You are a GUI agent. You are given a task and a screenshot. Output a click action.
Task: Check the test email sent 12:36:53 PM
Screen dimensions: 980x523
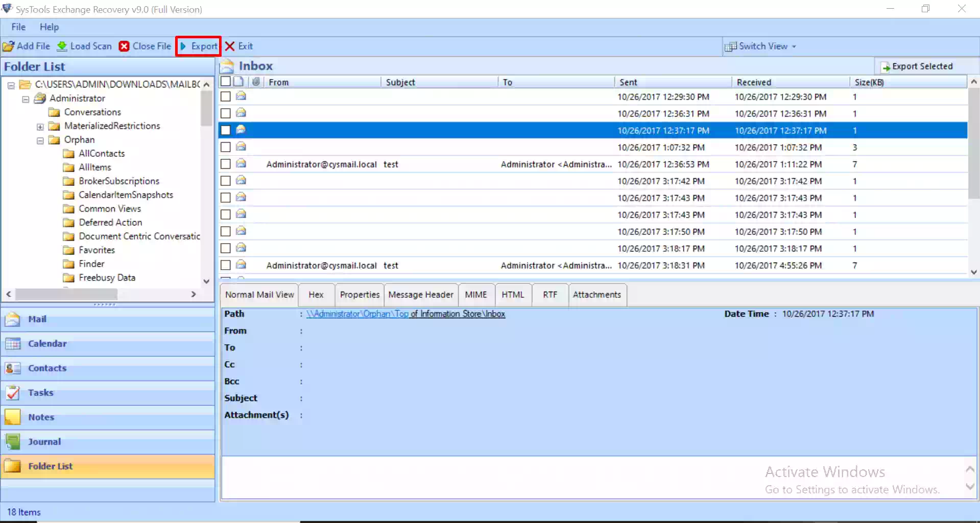click(x=225, y=164)
